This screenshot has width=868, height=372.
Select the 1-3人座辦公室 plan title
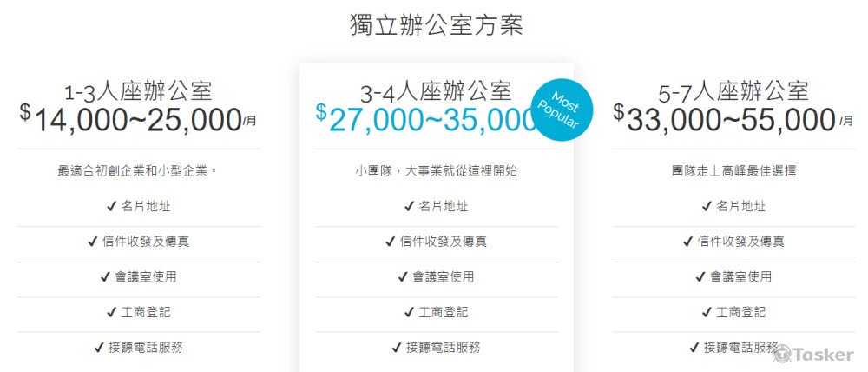click(138, 92)
